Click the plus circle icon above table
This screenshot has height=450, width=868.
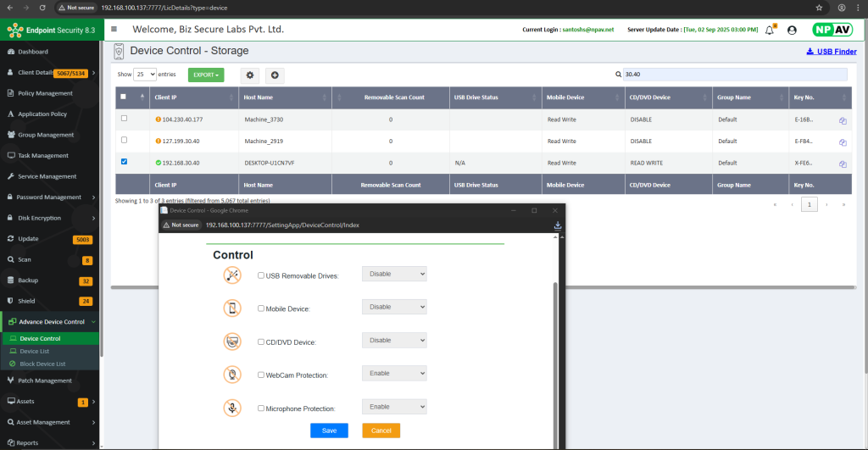[275, 75]
